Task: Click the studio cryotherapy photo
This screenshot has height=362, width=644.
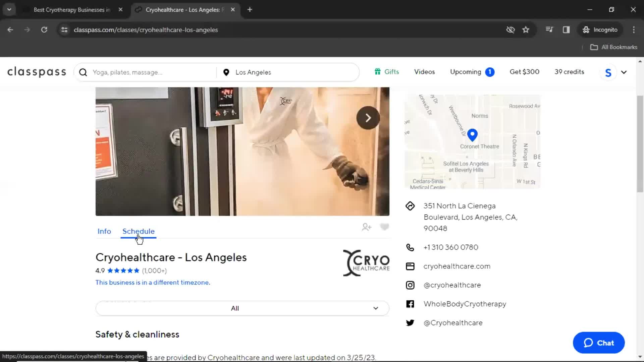Action: [242, 152]
